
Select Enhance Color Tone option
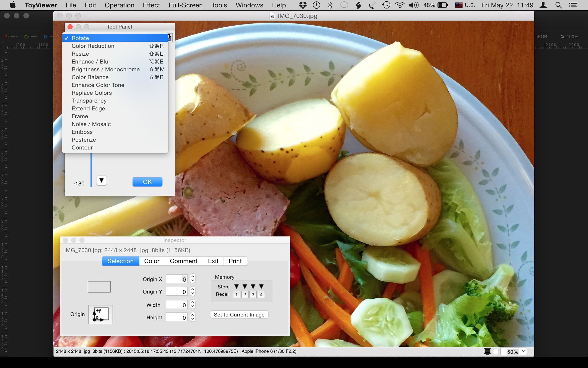pyautogui.click(x=98, y=85)
